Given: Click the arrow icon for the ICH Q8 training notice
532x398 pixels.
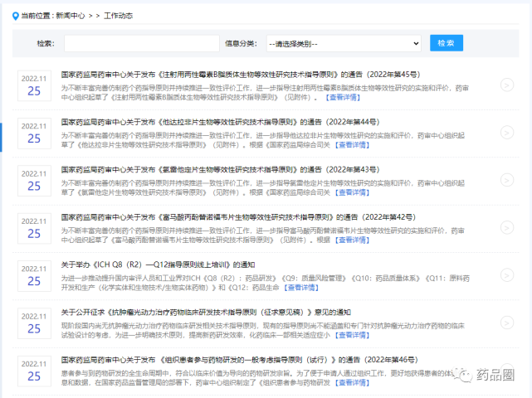Looking at the screenshot, I should pos(506,275).
